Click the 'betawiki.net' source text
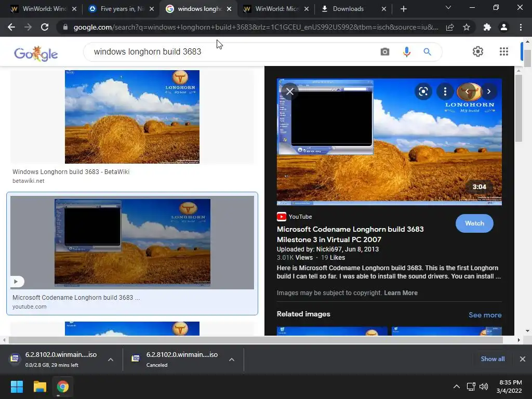The image size is (532, 399). coord(29,181)
